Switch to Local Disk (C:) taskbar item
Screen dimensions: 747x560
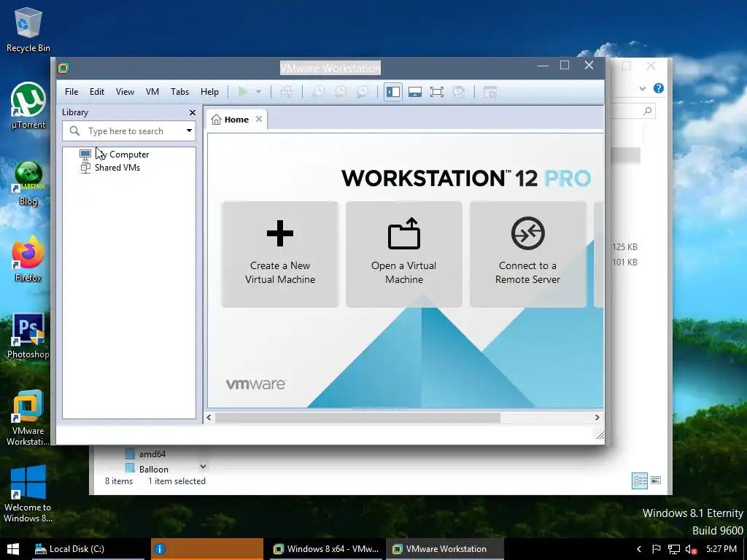pos(88,549)
